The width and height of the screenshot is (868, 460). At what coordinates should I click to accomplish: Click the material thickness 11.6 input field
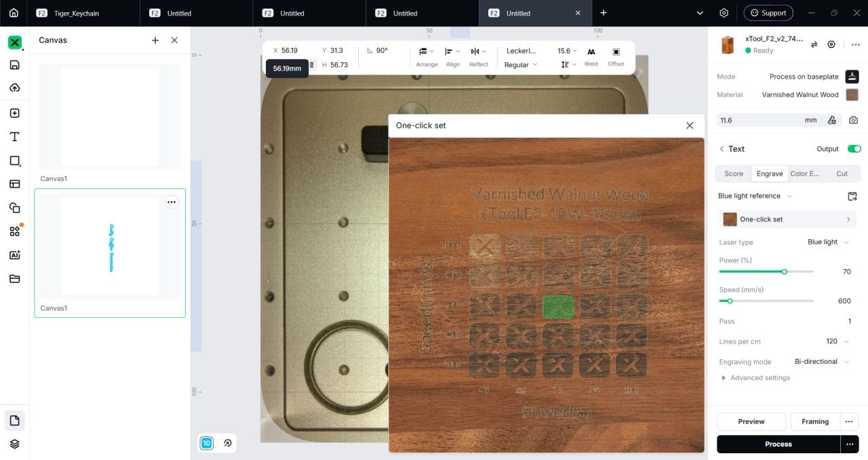click(768, 120)
